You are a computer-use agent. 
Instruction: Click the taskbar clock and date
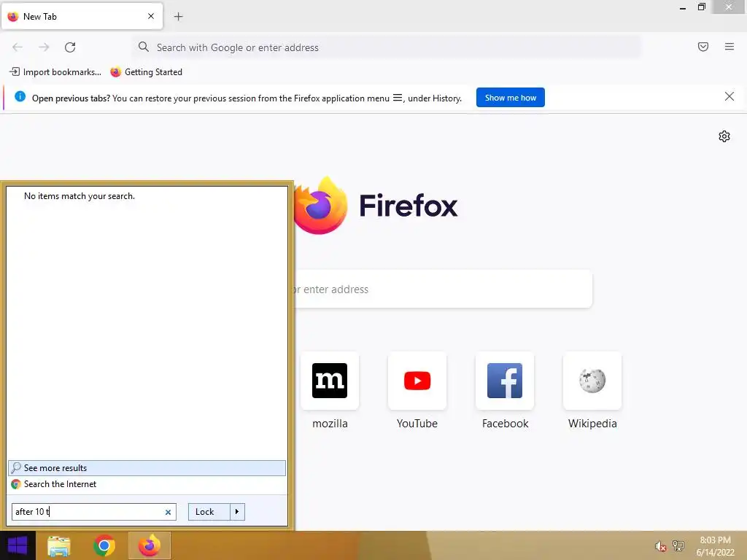coord(715,546)
